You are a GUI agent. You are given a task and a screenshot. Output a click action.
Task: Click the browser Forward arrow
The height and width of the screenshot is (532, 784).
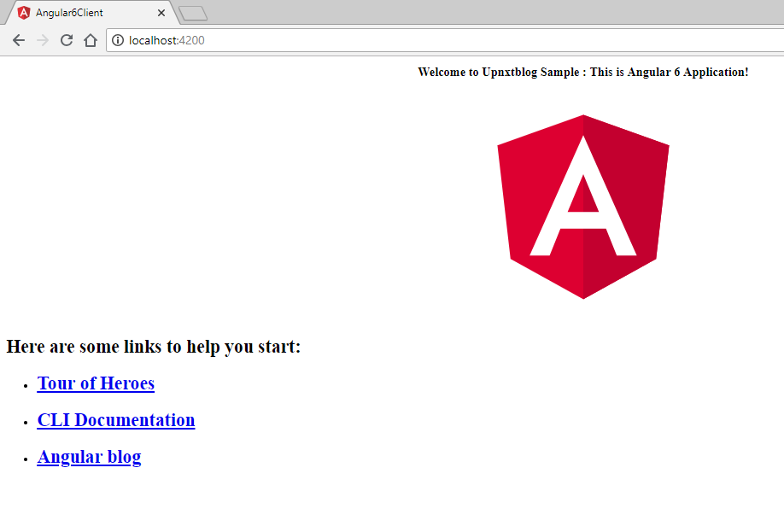pyautogui.click(x=43, y=40)
